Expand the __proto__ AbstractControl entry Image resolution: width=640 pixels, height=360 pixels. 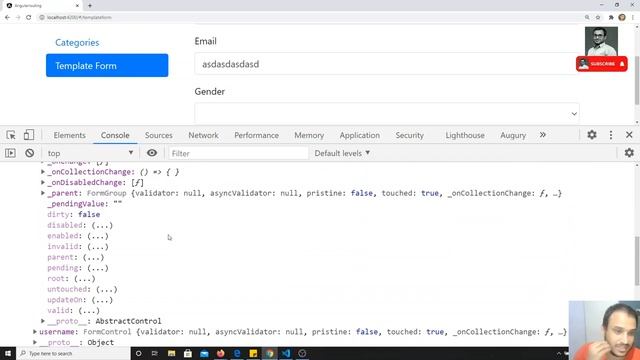coord(43,321)
